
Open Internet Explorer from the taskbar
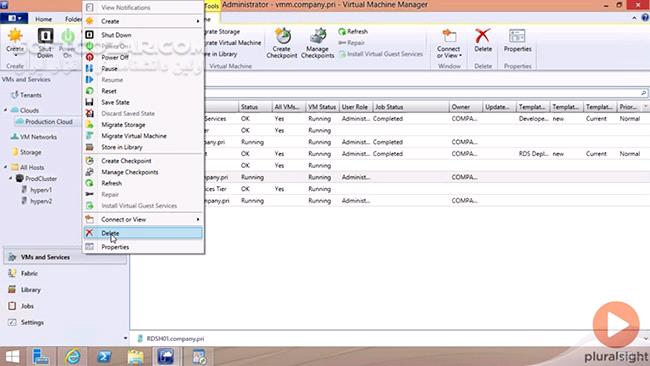click(x=73, y=356)
